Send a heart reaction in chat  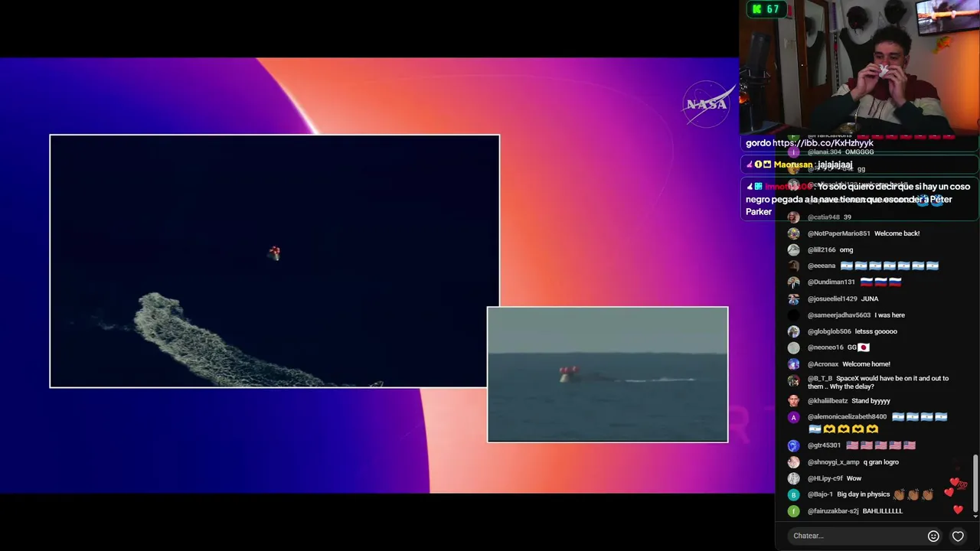click(958, 536)
